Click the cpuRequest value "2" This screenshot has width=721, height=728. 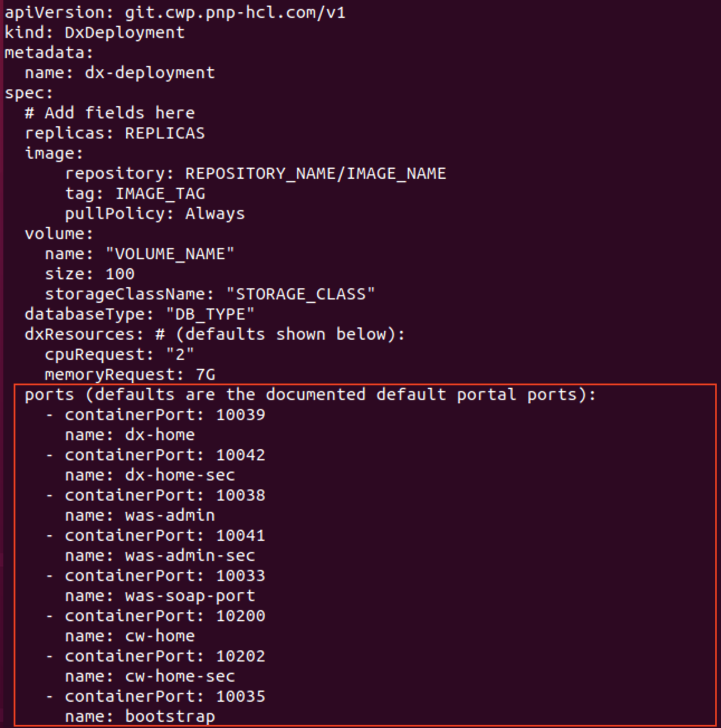180,354
